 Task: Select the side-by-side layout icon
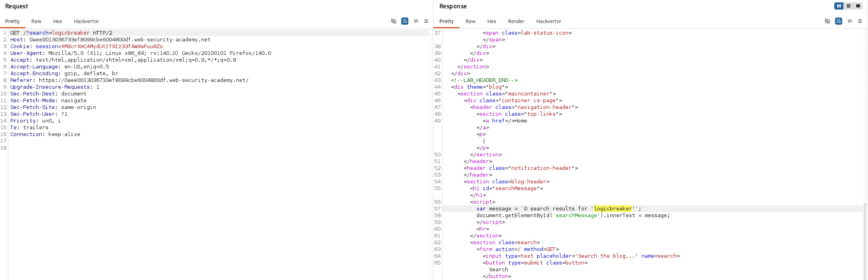click(x=839, y=6)
